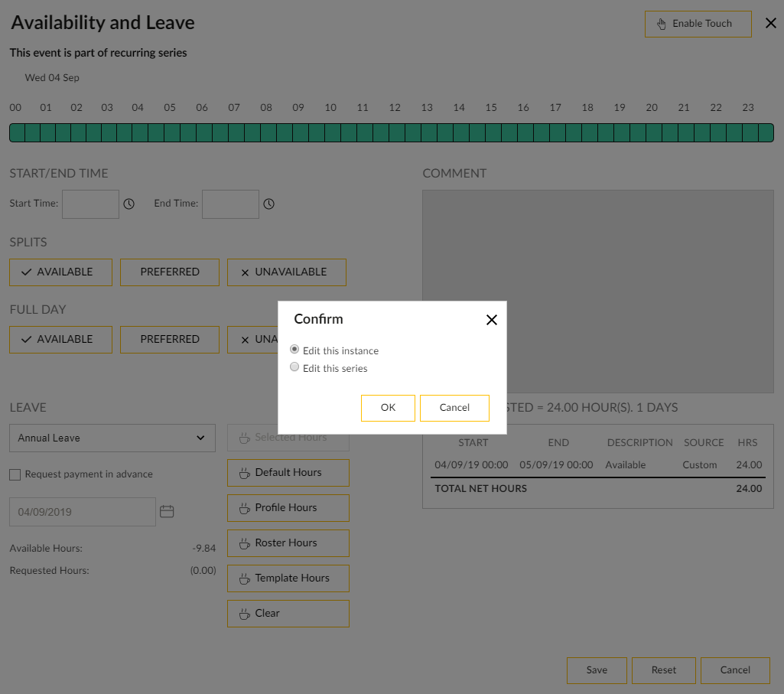Click the Available description cell
Screen dimensions: 784x694
click(x=626, y=465)
